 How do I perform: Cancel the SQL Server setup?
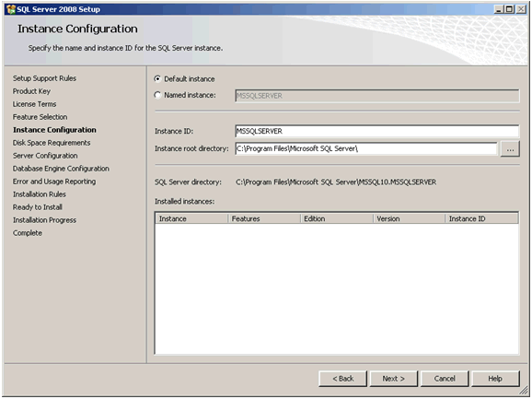[445, 379]
